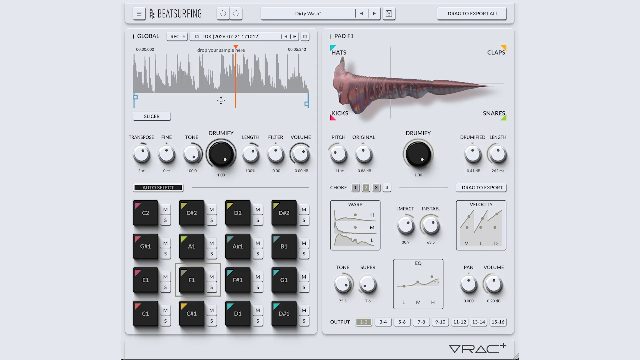Trigger the C1 pad
The width and height of the screenshot is (640, 360).
pos(145,313)
